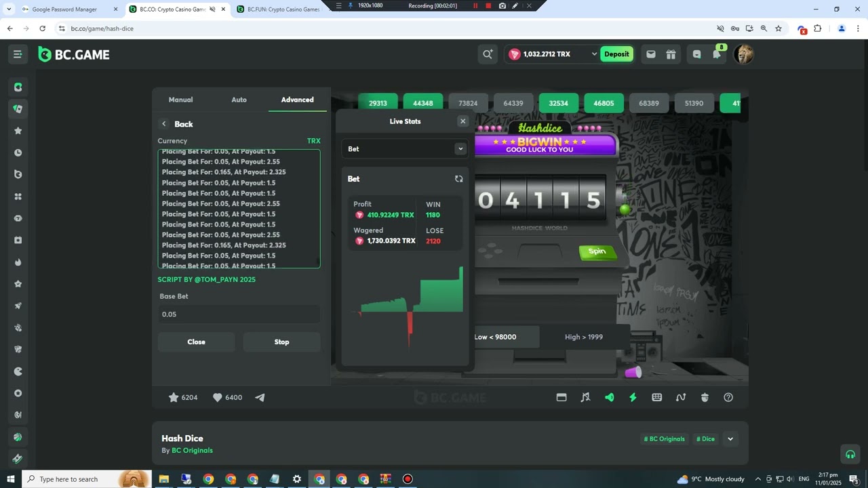
Task: Open the chat bubble icon
Action: 696,54
